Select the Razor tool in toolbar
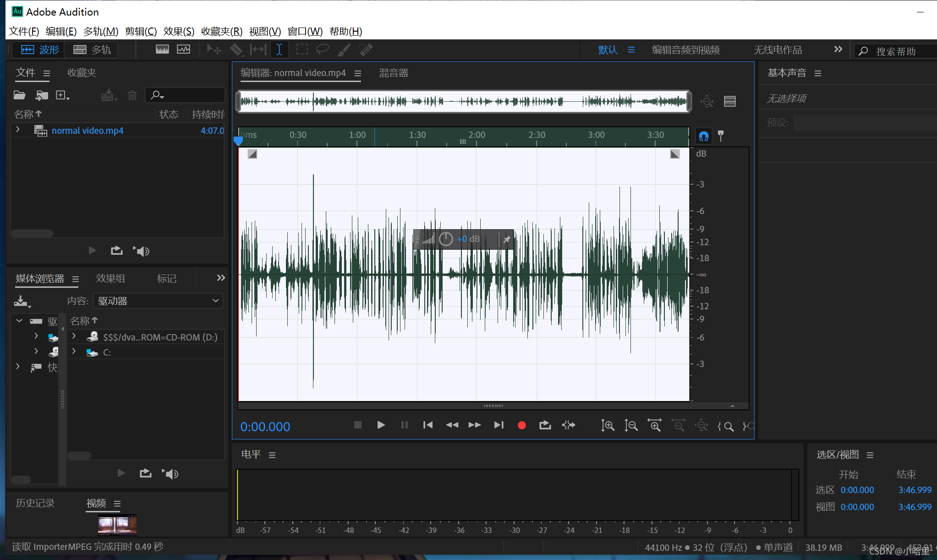The image size is (937, 560). pos(236,49)
